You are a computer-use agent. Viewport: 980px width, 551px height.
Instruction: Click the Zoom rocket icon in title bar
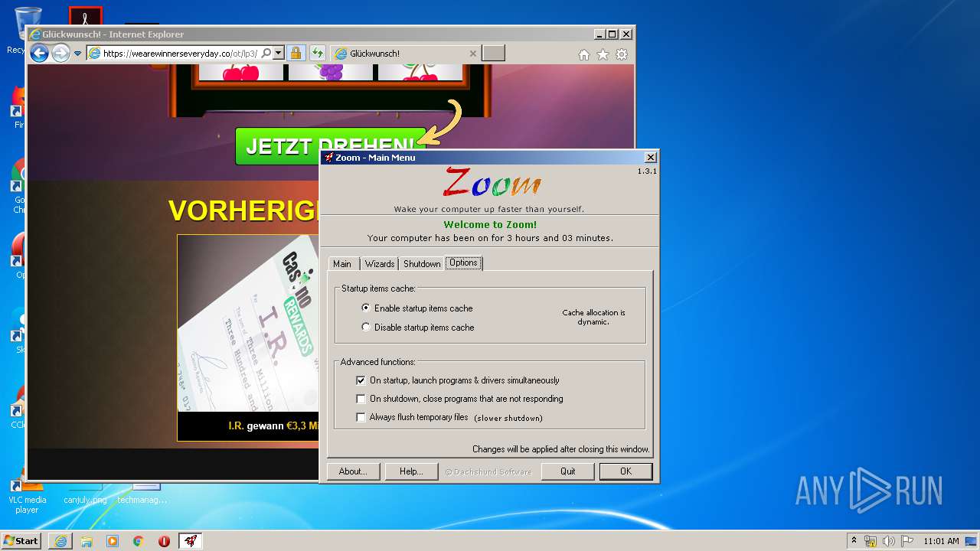point(328,158)
